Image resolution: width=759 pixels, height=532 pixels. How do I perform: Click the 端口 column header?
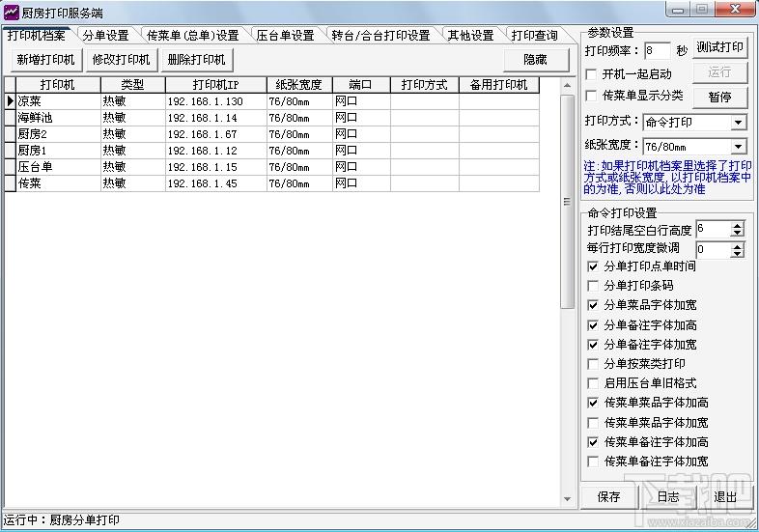[361, 85]
